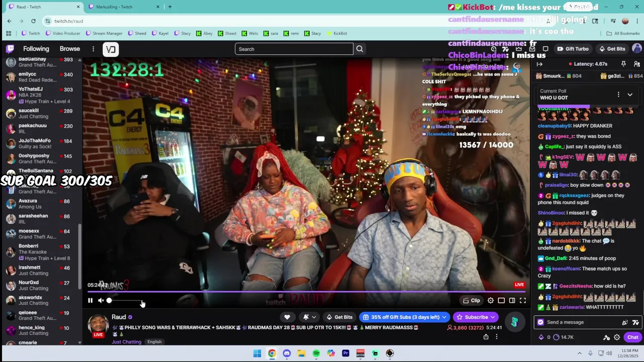Open Spotify from the taskbar
The width and height of the screenshot is (644, 362).
point(316,353)
